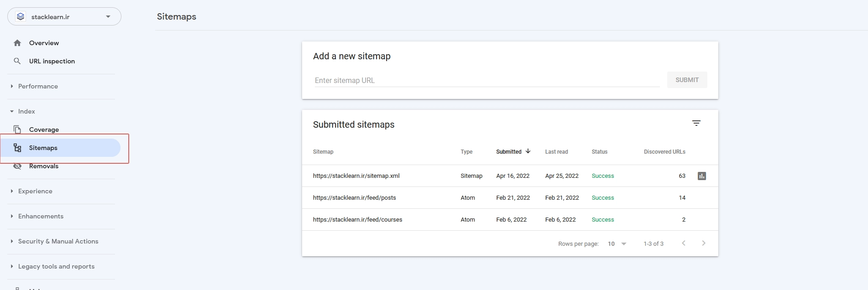Click the Atom type for feed/courses
Image resolution: width=868 pixels, height=290 pixels.
click(468, 220)
